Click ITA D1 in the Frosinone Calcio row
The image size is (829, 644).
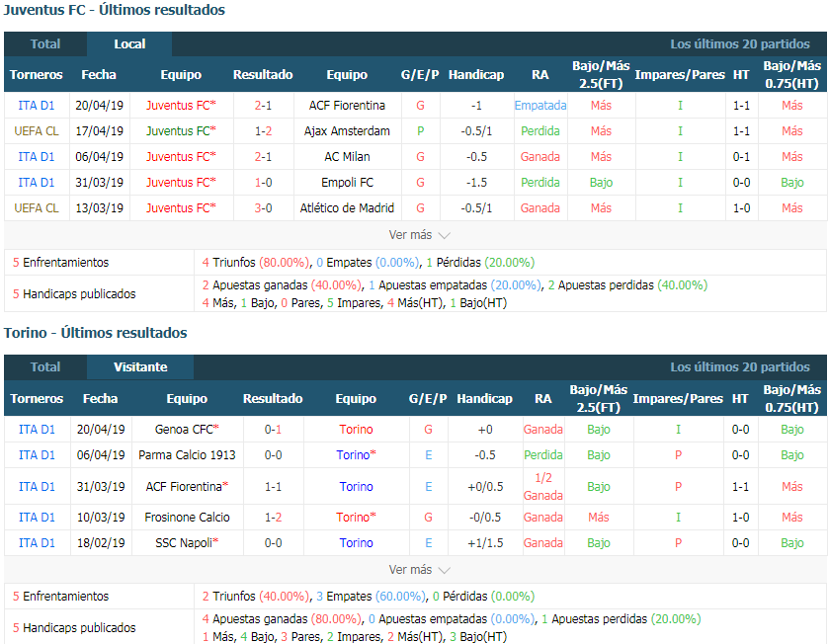(37, 518)
